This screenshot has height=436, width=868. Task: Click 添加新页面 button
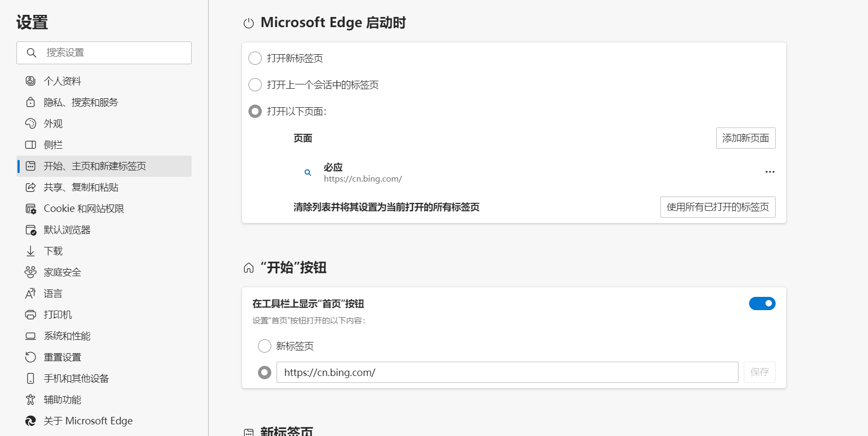[745, 138]
